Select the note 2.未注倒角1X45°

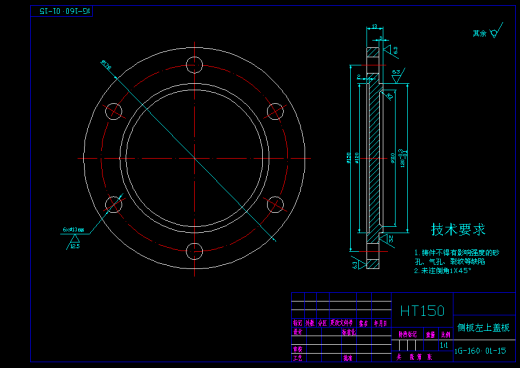pyautogui.click(x=442, y=271)
